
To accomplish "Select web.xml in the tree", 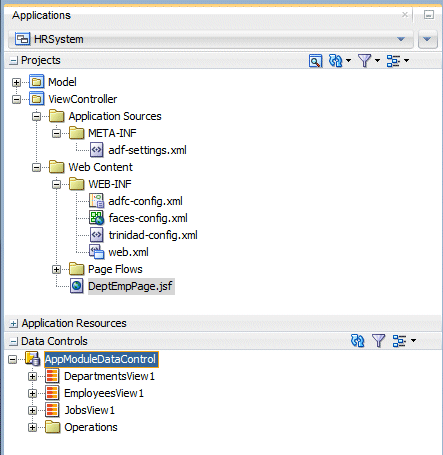I will click(128, 252).
